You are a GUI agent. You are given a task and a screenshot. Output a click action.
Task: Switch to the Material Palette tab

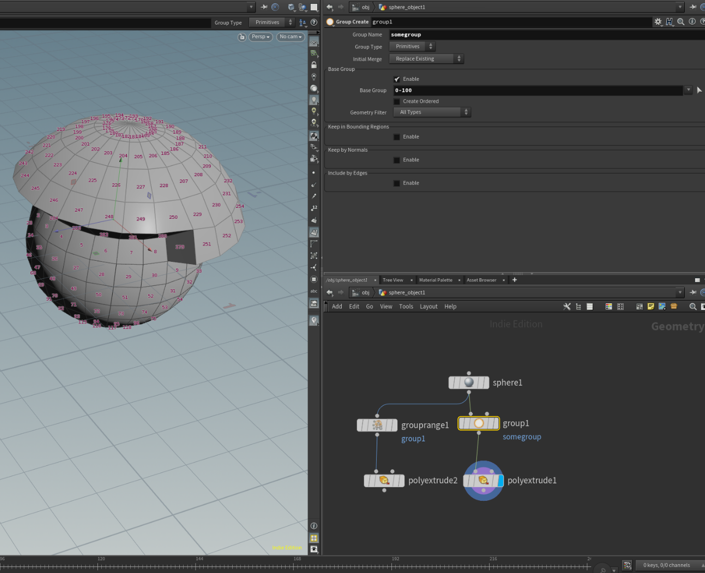click(436, 280)
